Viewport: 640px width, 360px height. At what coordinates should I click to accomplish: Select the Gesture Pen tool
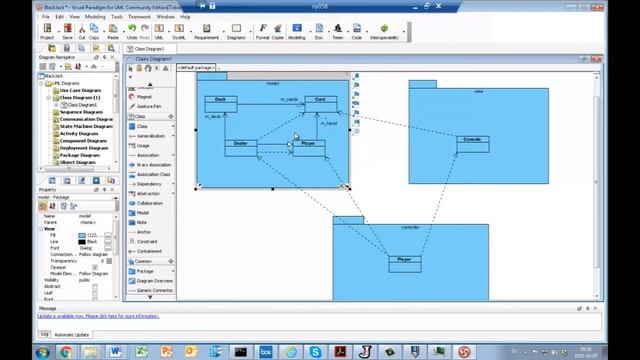pos(145,106)
